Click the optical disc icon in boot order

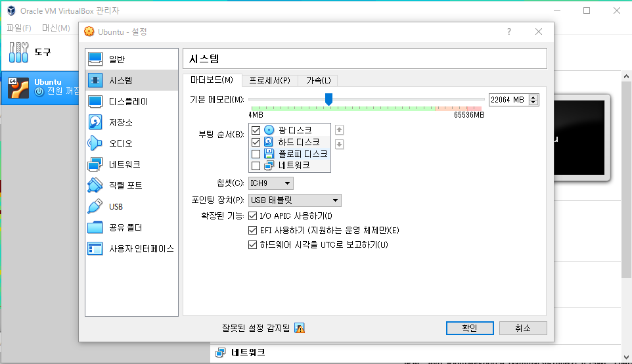pos(269,130)
